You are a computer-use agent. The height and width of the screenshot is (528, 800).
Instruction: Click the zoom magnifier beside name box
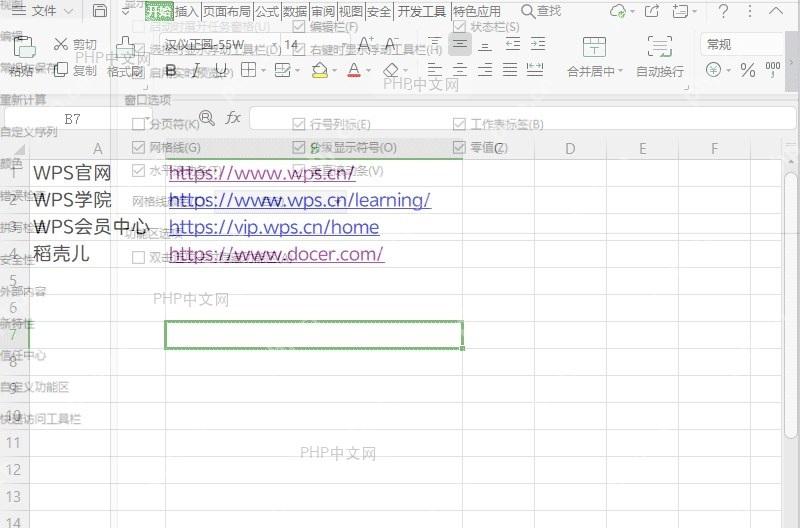point(207,118)
